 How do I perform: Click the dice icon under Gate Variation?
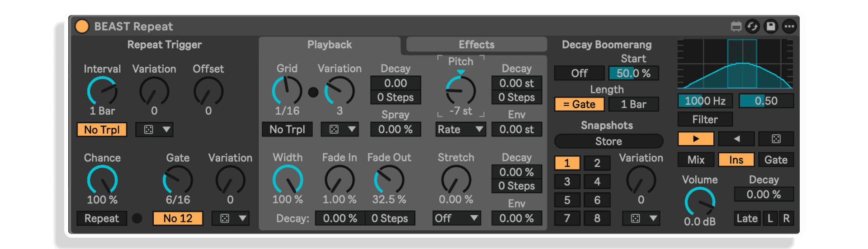pyautogui.click(x=225, y=219)
